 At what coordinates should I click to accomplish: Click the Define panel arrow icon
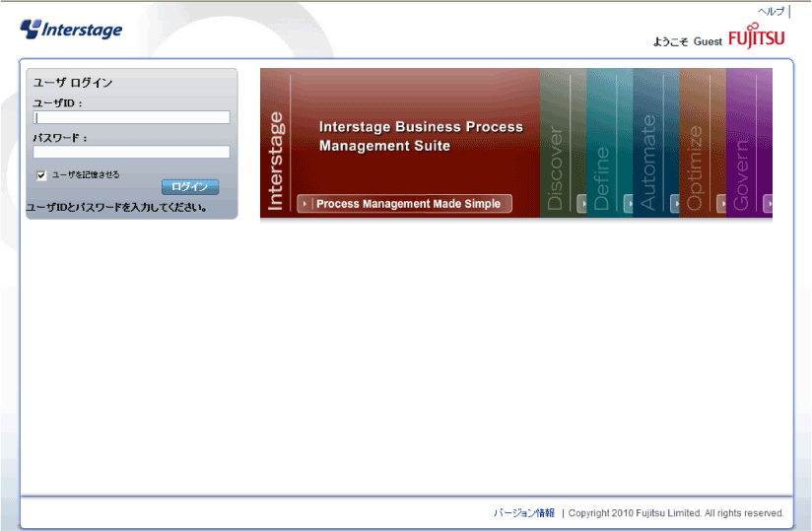point(628,204)
